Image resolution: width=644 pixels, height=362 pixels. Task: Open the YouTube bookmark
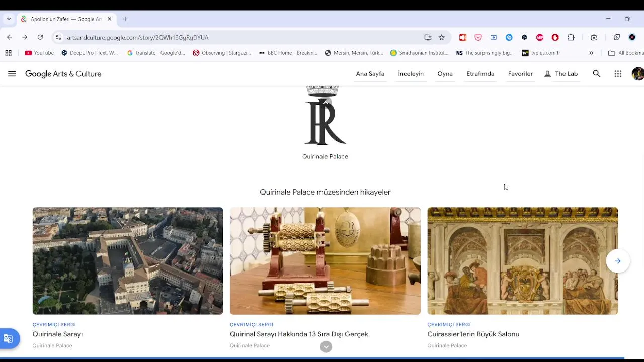click(39, 53)
